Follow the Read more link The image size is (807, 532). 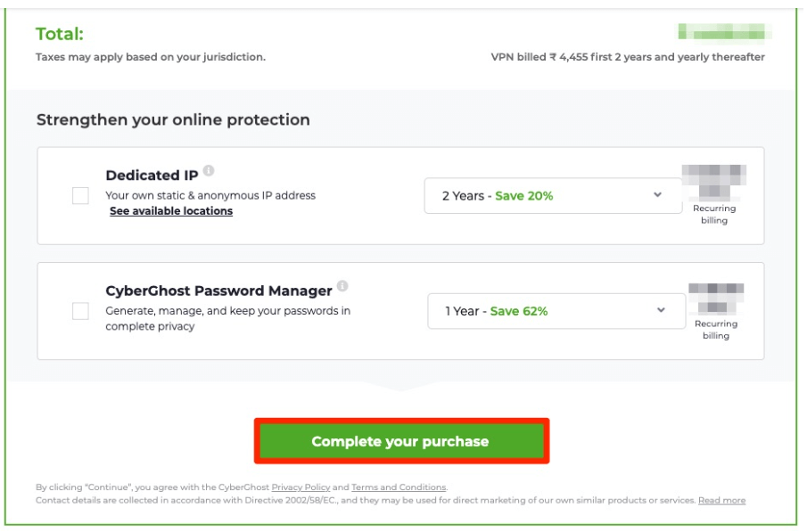pos(721,500)
